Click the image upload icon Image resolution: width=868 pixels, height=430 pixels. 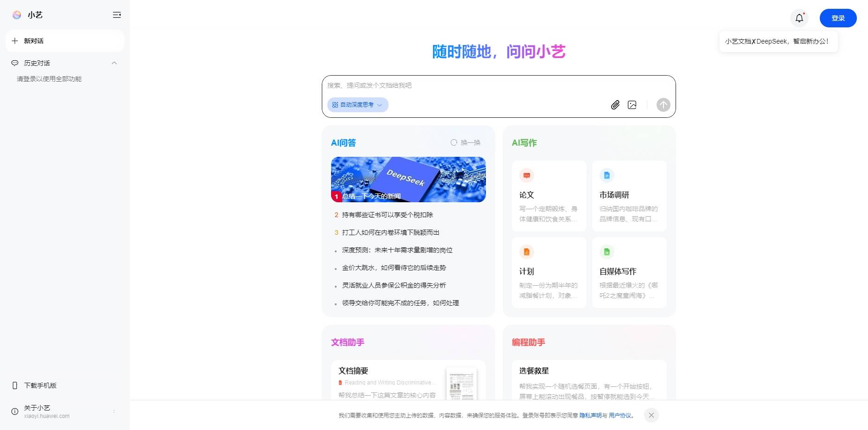pyautogui.click(x=632, y=105)
